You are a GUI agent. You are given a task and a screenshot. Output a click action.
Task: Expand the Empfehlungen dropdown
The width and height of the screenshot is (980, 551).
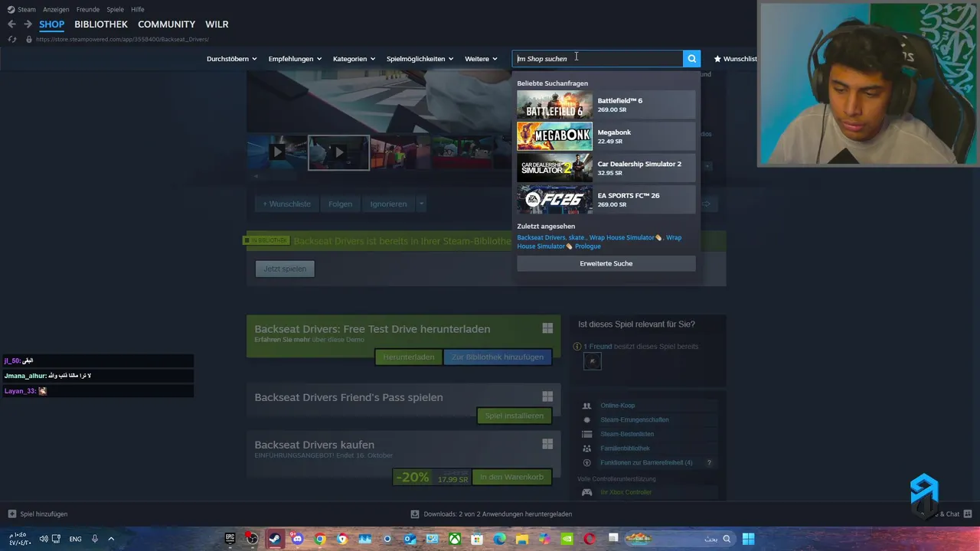click(295, 59)
